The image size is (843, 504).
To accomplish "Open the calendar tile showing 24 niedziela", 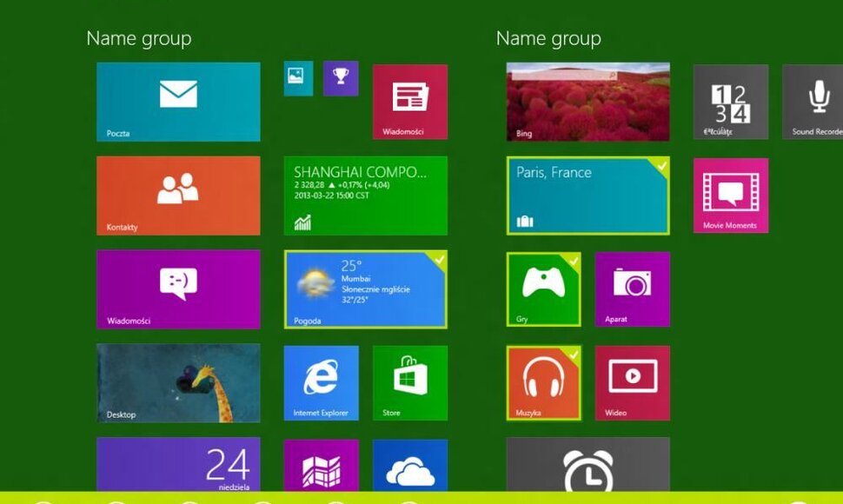I will click(178, 464).
